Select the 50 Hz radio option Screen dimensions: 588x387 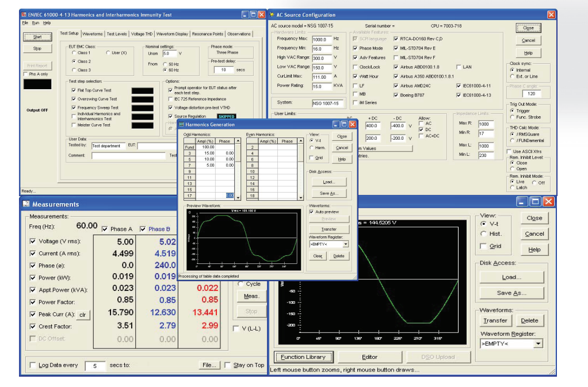tap(165, 64)
